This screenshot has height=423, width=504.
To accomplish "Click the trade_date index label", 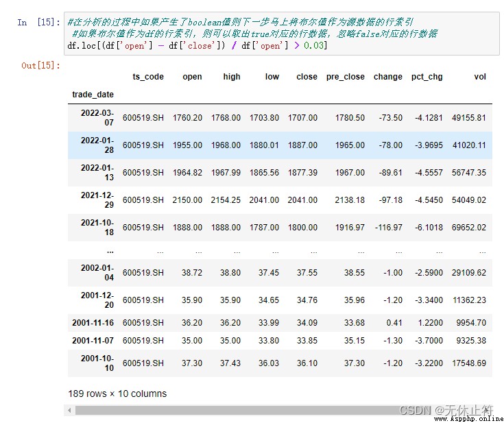I will (93, 95).
